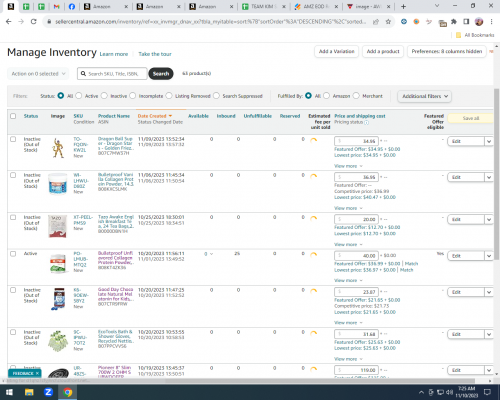Image resolution: width=500 pixels, height=400 pixels.
Task: Click the magnifier icon in search box
Action: (83, 74)
